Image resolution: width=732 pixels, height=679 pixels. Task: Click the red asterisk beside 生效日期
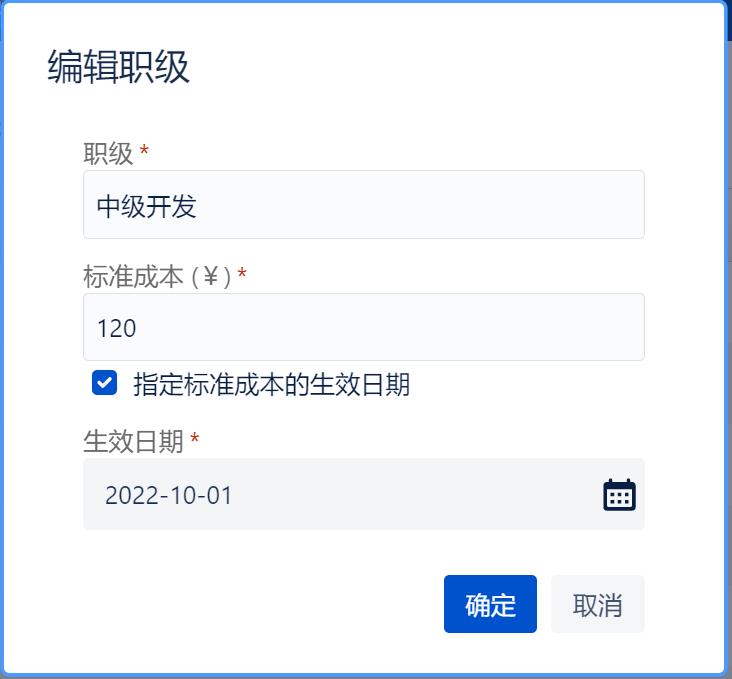click(x=194, y=440)
